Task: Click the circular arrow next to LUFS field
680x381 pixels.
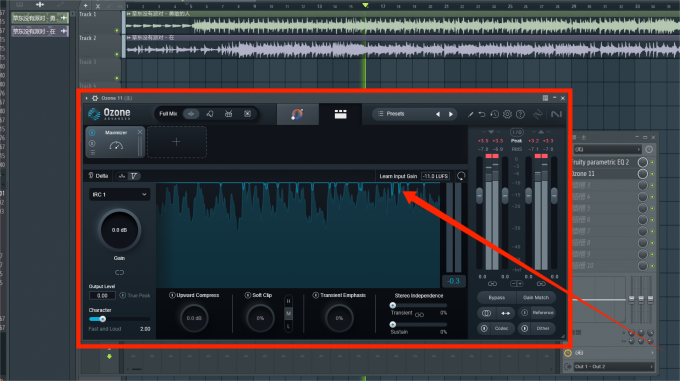Action: 461,176
